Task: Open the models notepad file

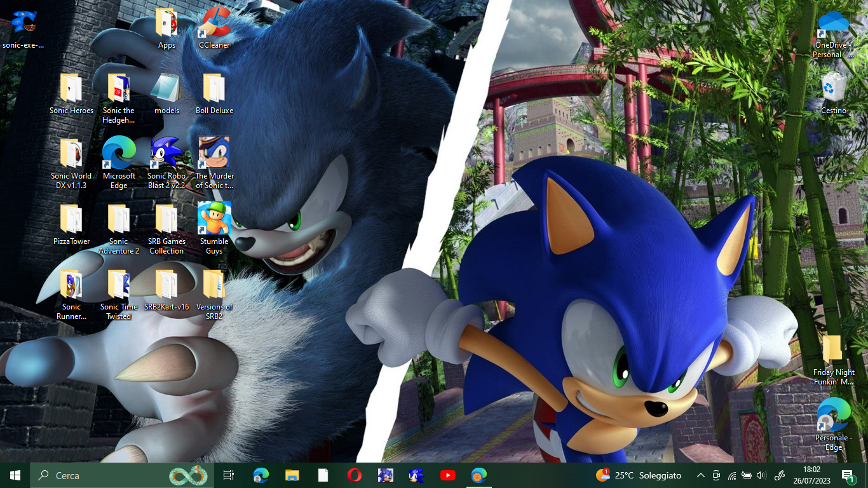Action: pos(166,94)
